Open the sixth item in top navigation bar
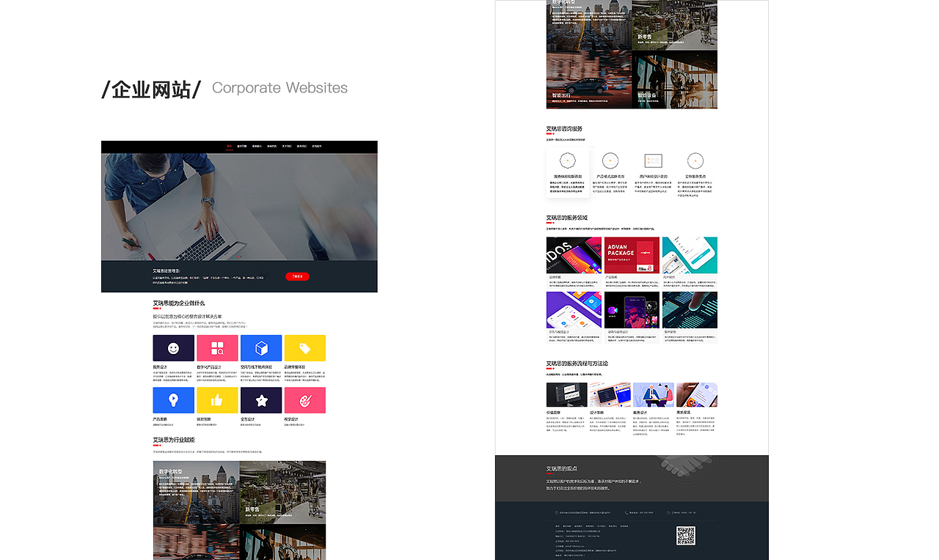939x560 pixels. tap(302, 147)
